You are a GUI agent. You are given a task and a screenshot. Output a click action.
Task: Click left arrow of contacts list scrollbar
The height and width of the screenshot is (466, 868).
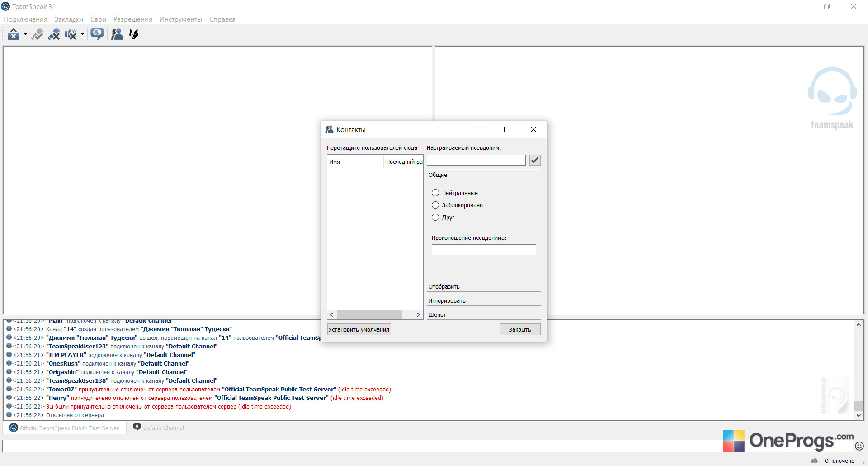click(332, 314)
